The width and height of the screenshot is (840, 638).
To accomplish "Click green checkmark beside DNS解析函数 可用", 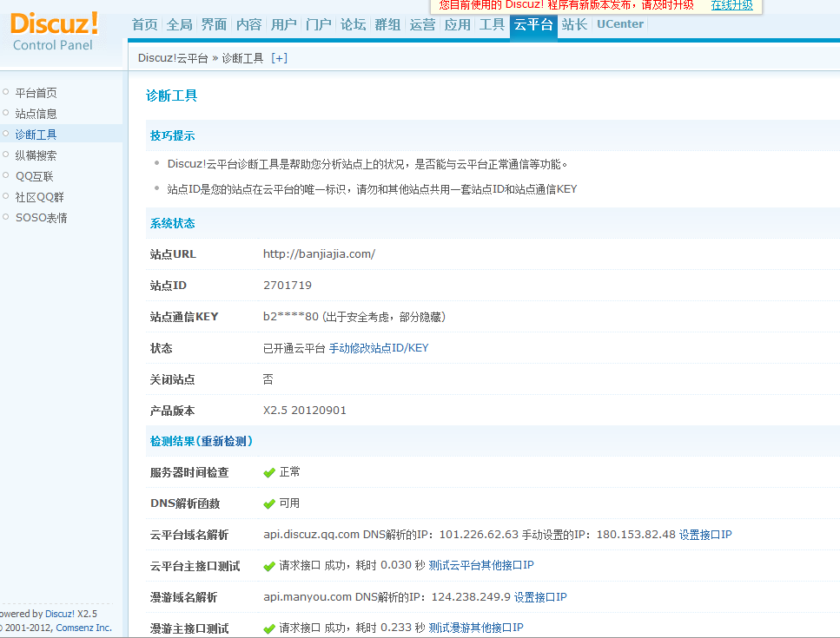I will click(269, 503).
